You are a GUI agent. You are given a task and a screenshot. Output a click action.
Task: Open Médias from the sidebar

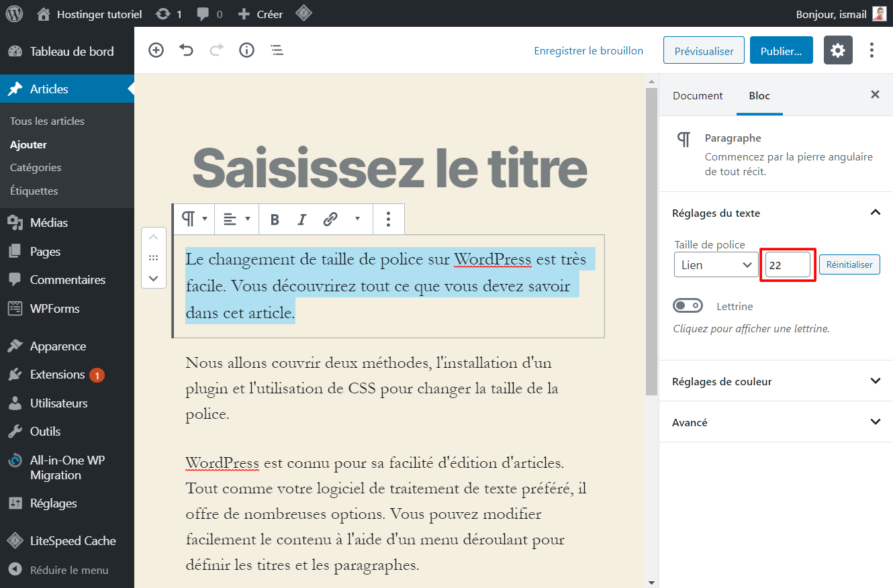tap(50, 222)
